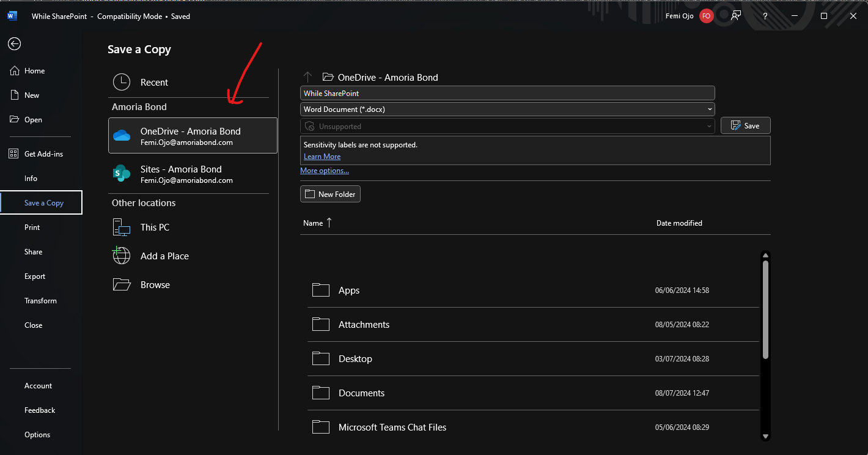Select Close in the sidebar
Screen dimensions: 868x455
[33, 325]
